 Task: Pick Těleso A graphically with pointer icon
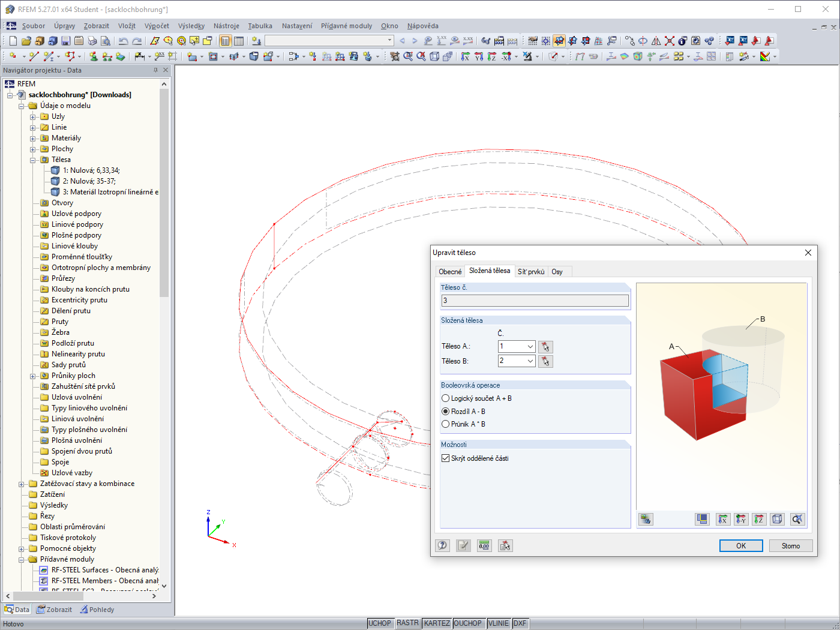pos(545,347)
